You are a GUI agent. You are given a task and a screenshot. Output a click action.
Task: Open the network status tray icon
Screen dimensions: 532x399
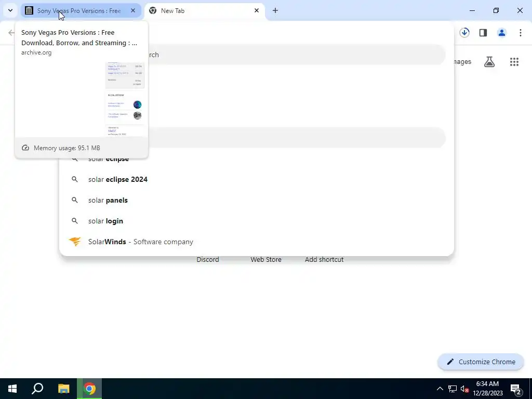pyautogui.click(x=453, y=389)
